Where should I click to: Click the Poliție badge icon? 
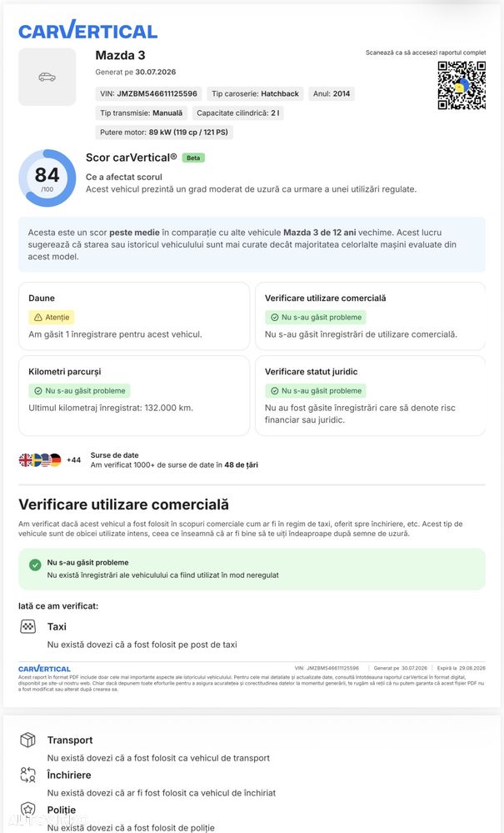[x=27, y=810]
